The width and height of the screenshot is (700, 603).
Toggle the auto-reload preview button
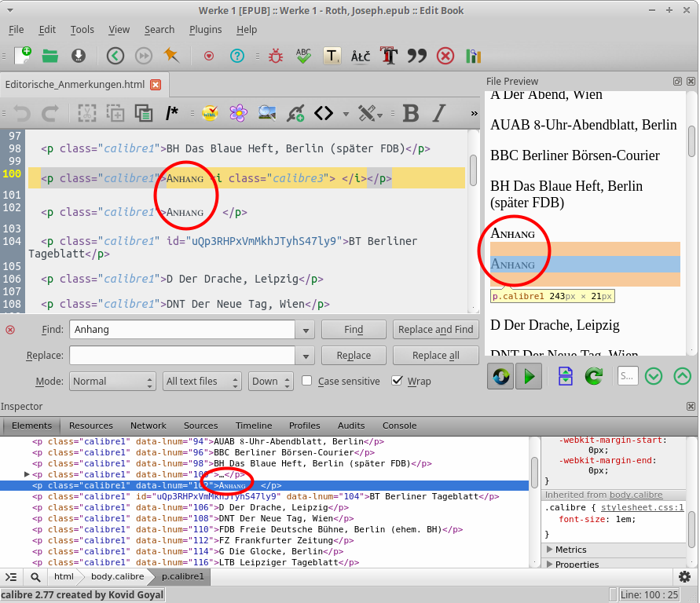[x=500, y=377]
